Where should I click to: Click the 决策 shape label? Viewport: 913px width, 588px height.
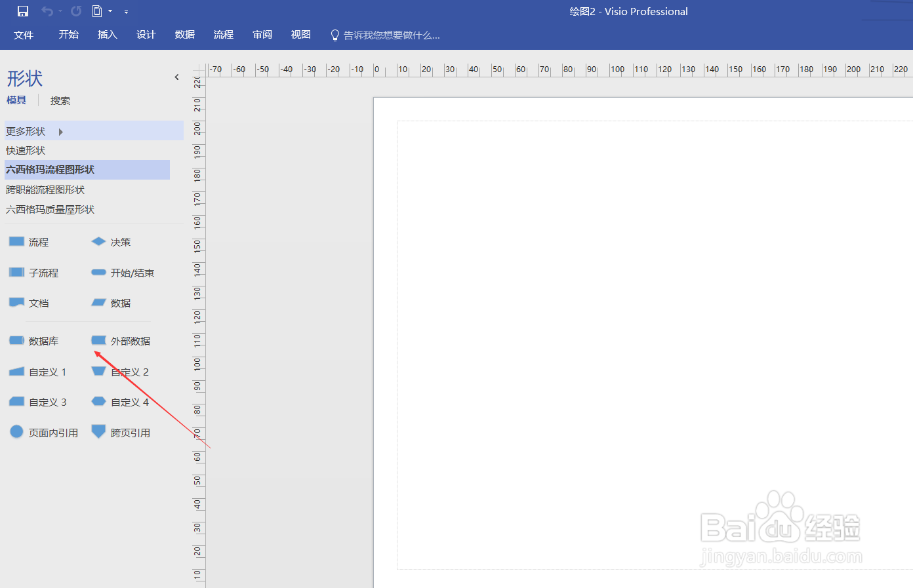pyautogui.click(x=121, y=243)
